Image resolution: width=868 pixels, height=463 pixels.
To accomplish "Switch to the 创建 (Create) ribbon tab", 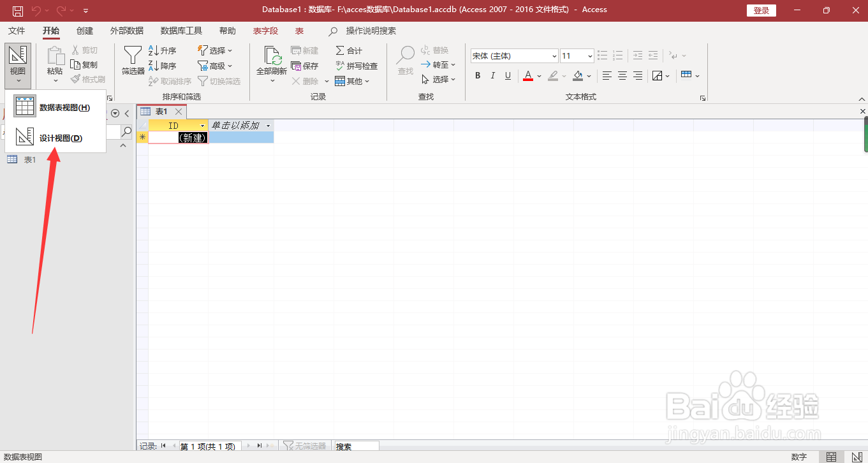I will tap(85, 31).
